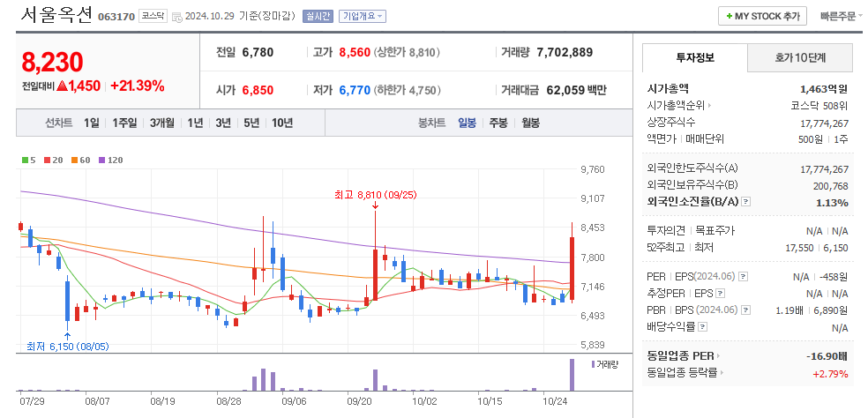This screenshot has width=868, height=418.
Task: Select the 3년 line chart period
Action: pos(223,123)
